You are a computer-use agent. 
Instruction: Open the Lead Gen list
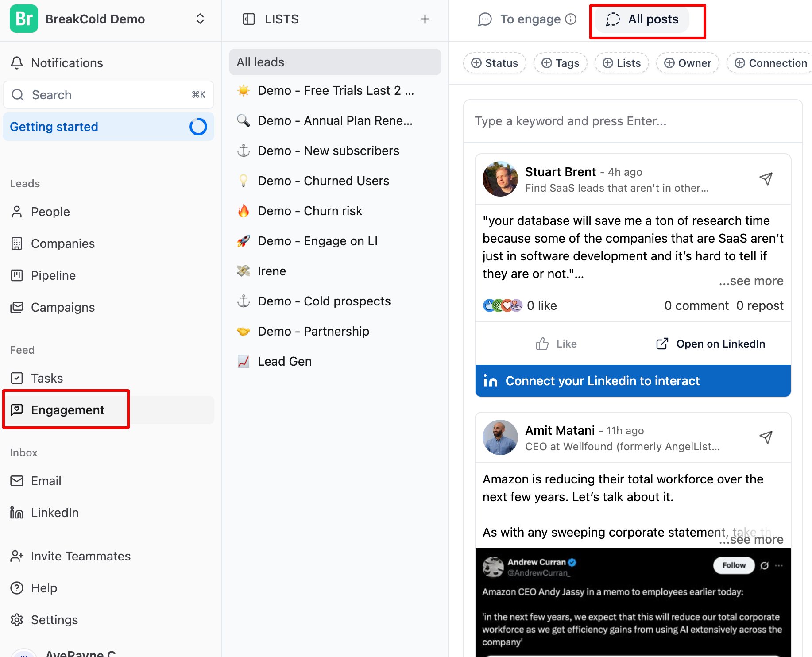[335, 361]
